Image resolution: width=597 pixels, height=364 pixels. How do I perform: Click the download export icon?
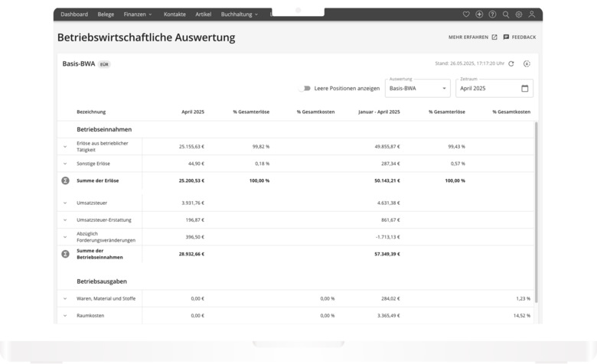[527, 63]
